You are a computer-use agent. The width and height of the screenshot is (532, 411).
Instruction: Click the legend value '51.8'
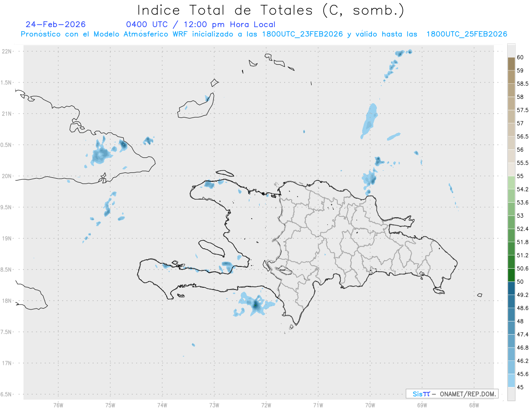pos(523,242)
